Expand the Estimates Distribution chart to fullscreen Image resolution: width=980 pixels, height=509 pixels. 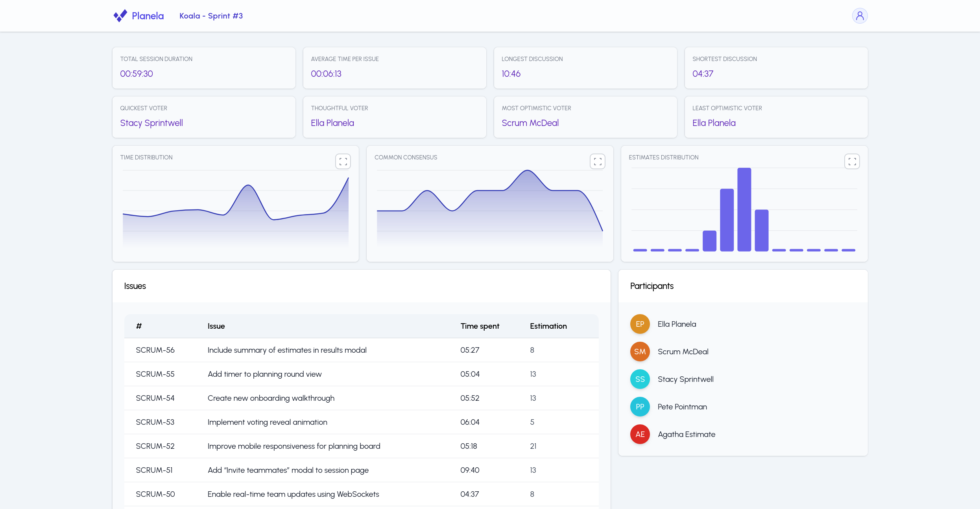[x=852, y=161]
